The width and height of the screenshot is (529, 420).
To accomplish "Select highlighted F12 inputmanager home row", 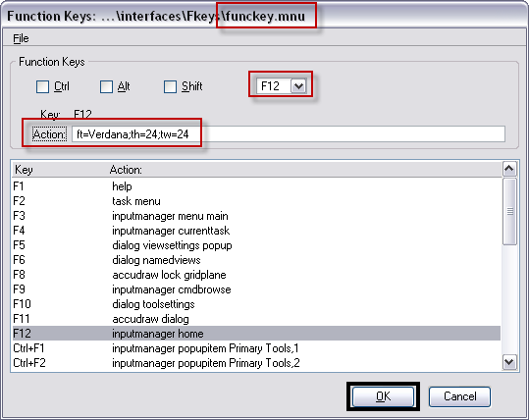I will click(256, 334).
